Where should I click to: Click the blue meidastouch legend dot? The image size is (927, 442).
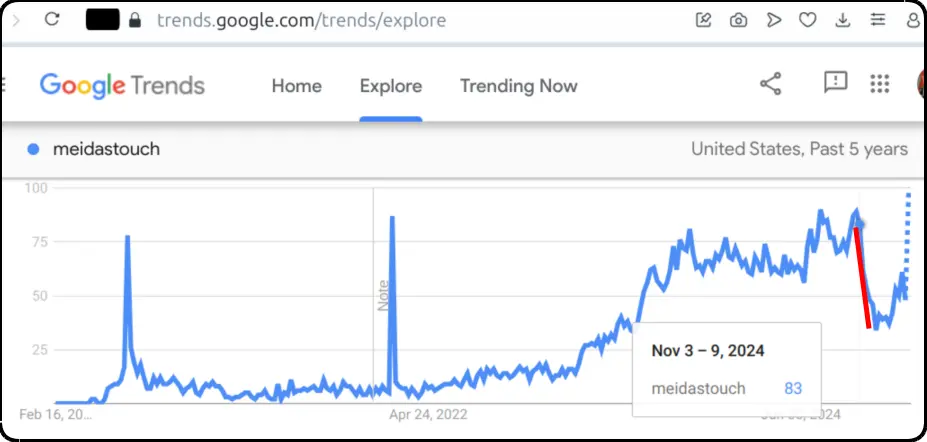click(x=33, y=149)
